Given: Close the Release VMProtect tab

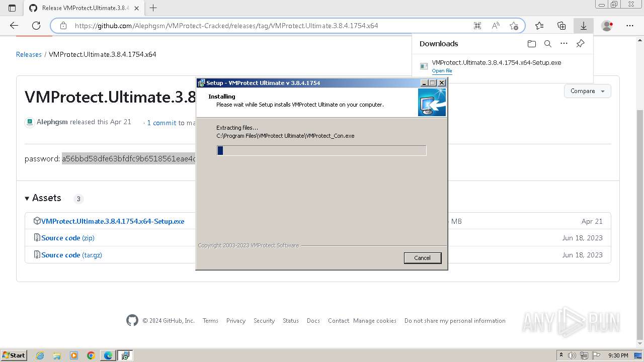Looking at the screenshot, I should click(137, 8).
